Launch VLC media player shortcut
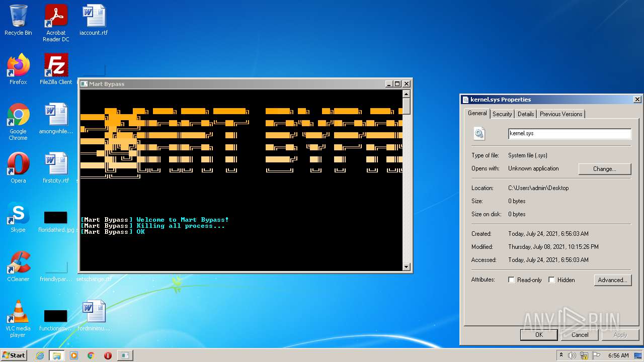Viewport: 644px width, 362px height. click(x=18, y=319)
